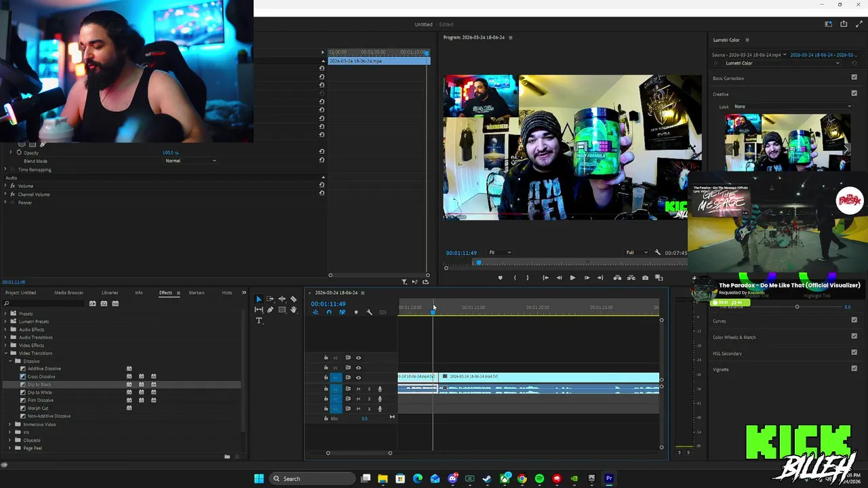868x488 pixels.
Task: Step back one frame in Program monitor
Action: [559, 278]
